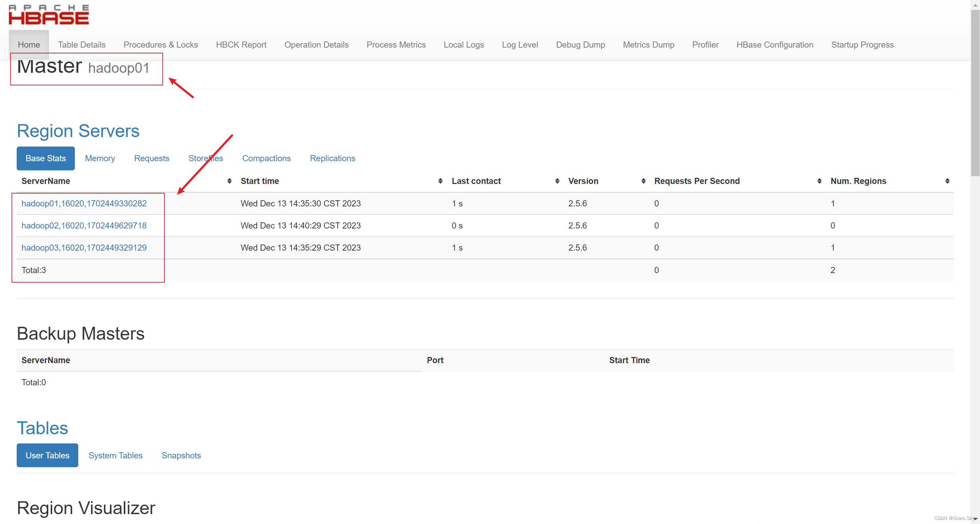Viewport: 980px width, 524px height.
Task: Switch to the Memory tab
Action: click(x=100, y=158)
